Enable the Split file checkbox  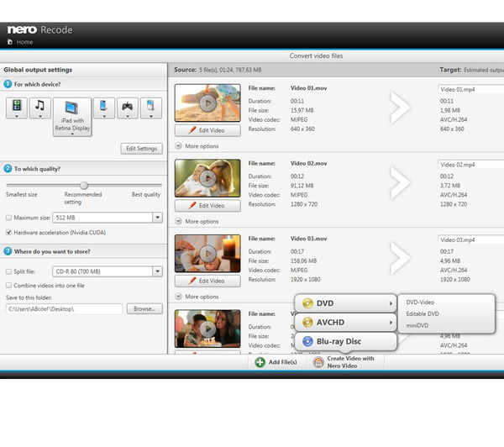8,271
